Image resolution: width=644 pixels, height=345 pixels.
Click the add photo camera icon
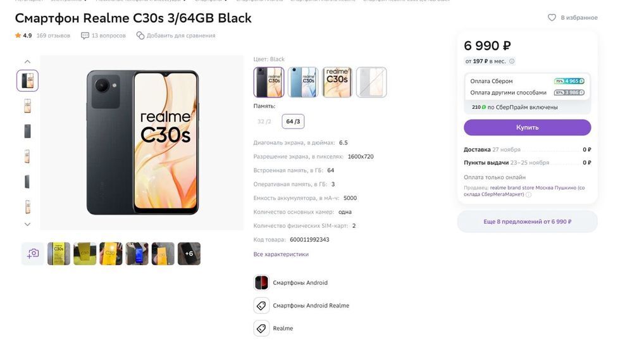point(33,253)
